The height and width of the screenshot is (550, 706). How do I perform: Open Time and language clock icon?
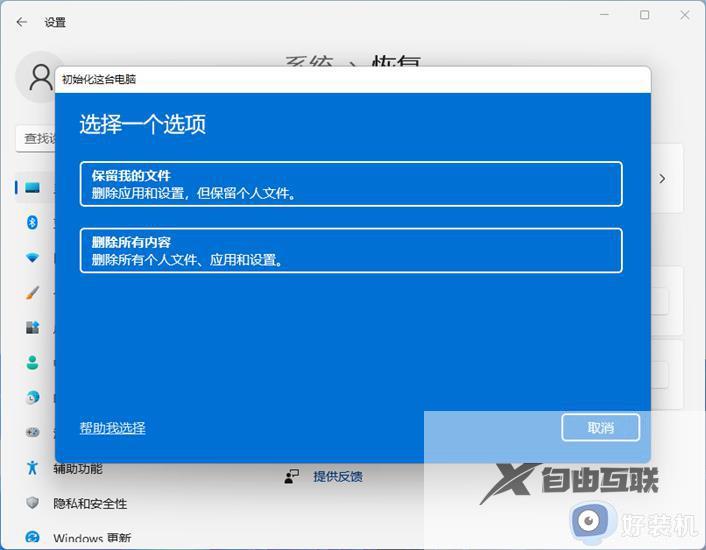(32, 397)
